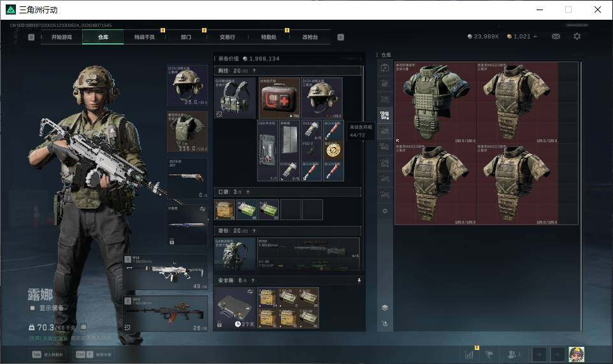Select the SKS secondary weapon slot
This screenshot has width=613, height=364.
[x=166, y=314]
